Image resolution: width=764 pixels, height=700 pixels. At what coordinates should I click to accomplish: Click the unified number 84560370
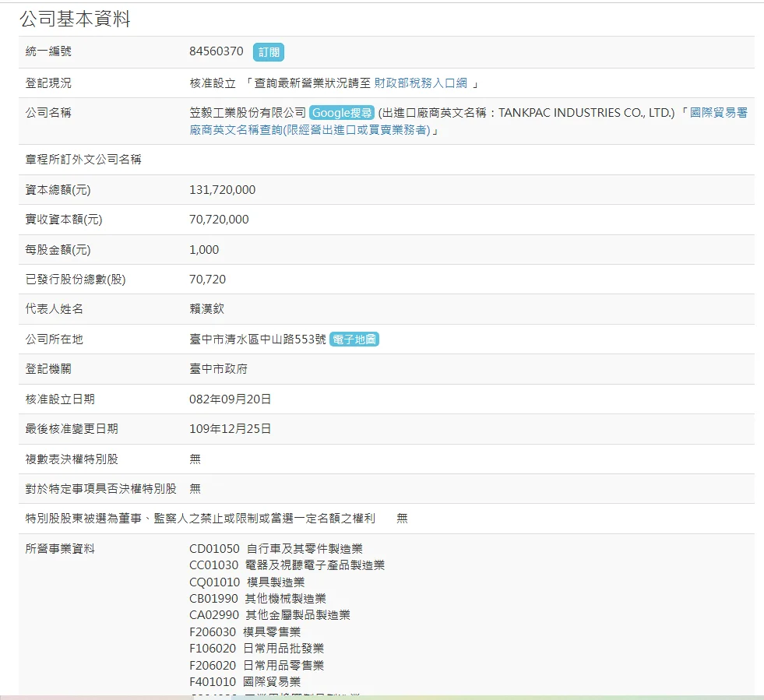(x=217, y=52)
